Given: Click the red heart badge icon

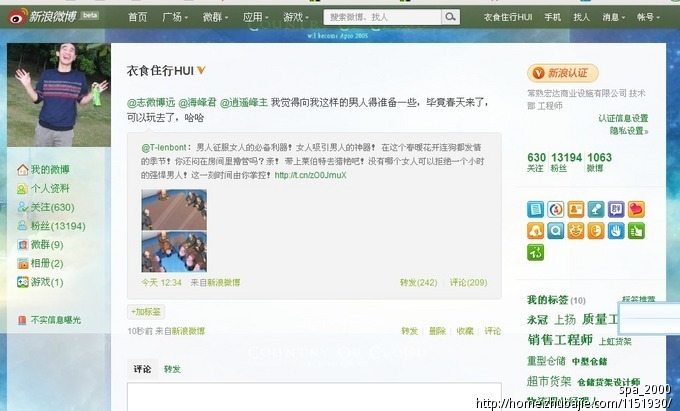Looking at the screenshot, I should [x=637, y=209].
